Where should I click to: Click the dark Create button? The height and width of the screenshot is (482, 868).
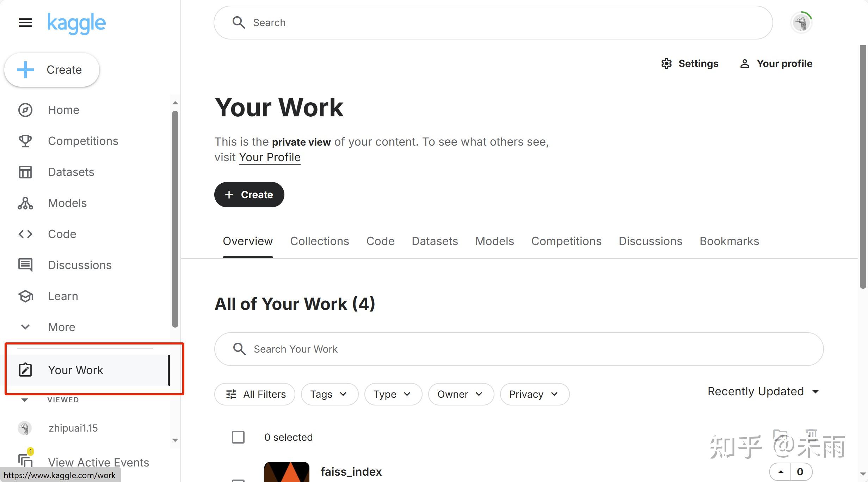(249, 195)
